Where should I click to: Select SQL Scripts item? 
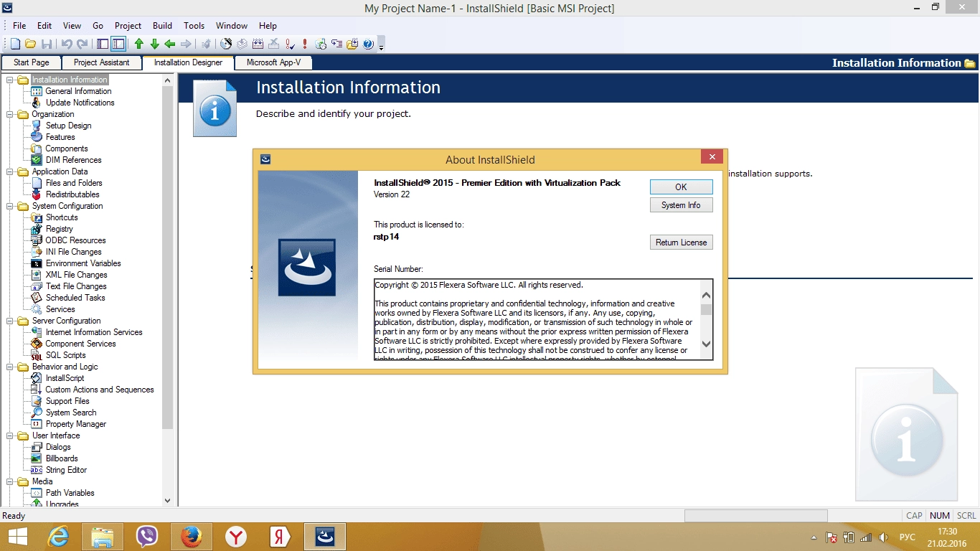click(65, 355)
